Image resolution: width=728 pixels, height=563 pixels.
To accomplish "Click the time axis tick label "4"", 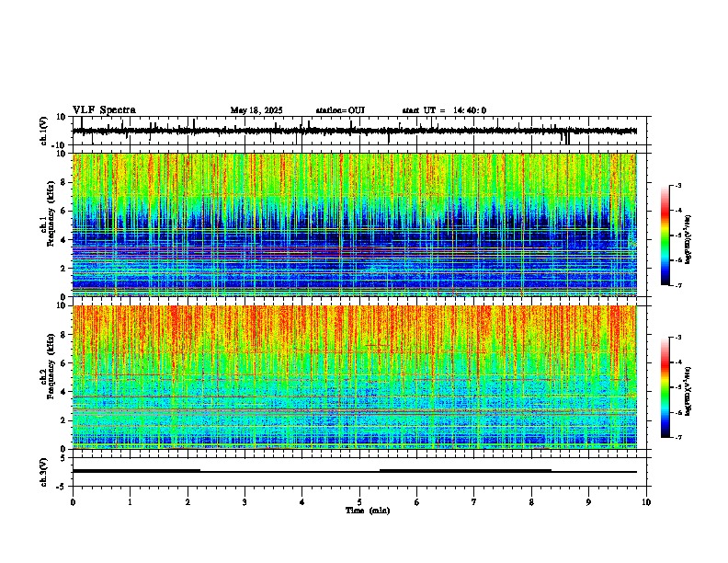I will 302,502.
